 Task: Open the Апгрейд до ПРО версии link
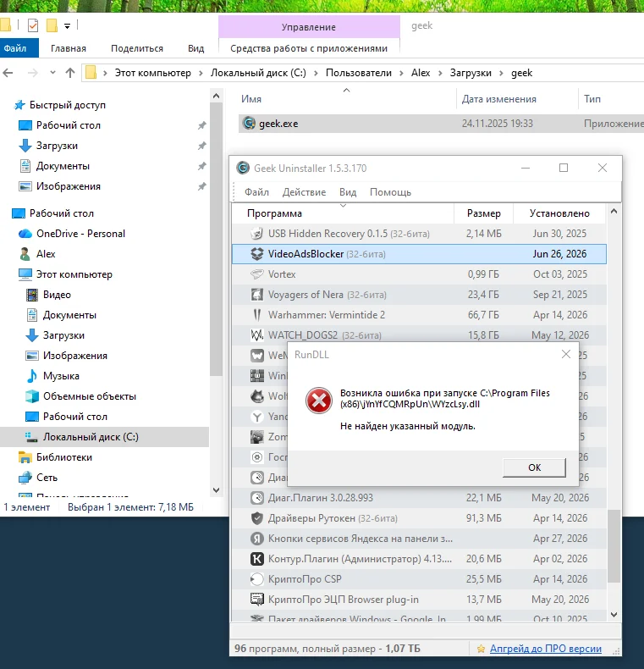[546, 649]
